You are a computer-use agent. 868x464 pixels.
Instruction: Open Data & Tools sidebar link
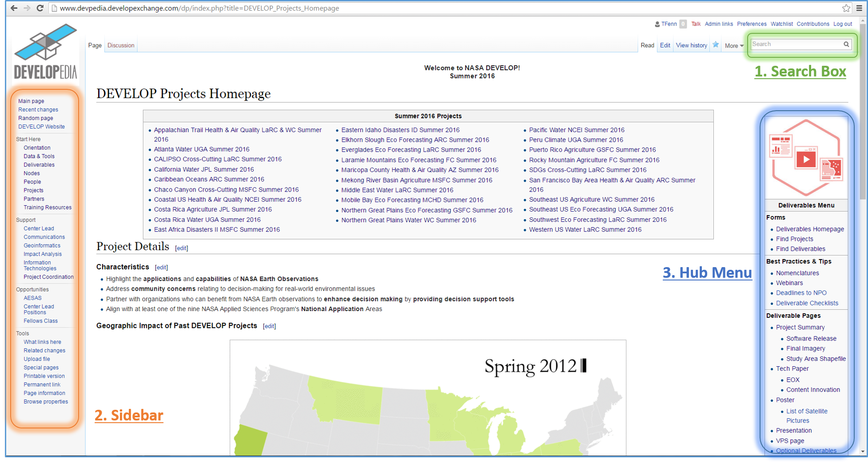pyautogui.click(x=39, y=156)
